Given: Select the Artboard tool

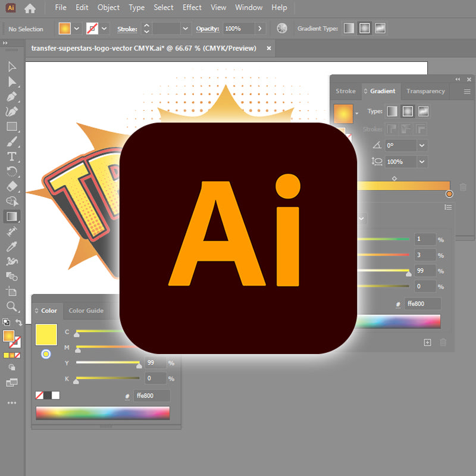Looking at the screenshot, I should pos(12,292).
